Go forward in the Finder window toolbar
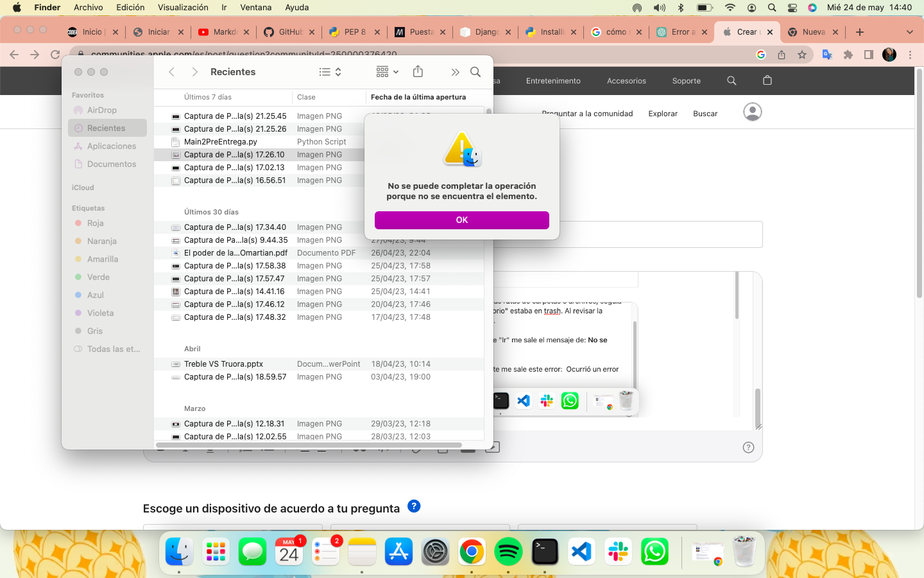Image resolution: width=924 pixels, height=578 pixels. pyautogui.click(x=195, y=72)
